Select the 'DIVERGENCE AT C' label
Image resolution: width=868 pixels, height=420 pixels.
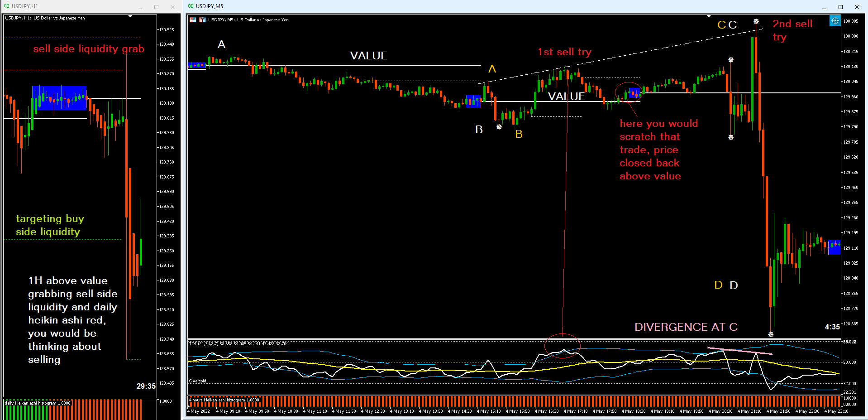click(x=686, y=327)
